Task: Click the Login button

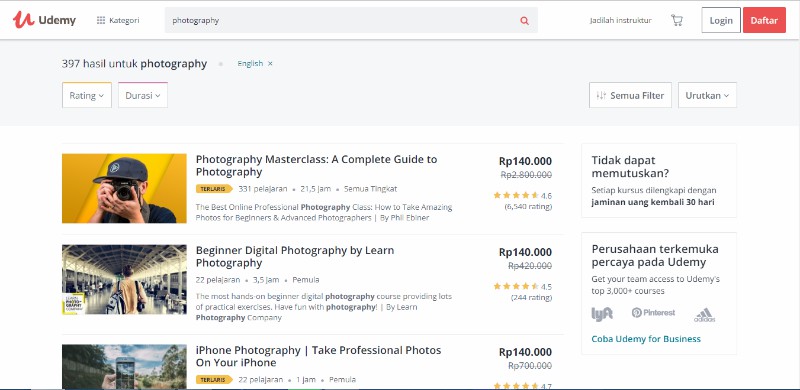Action: (721, 20)
